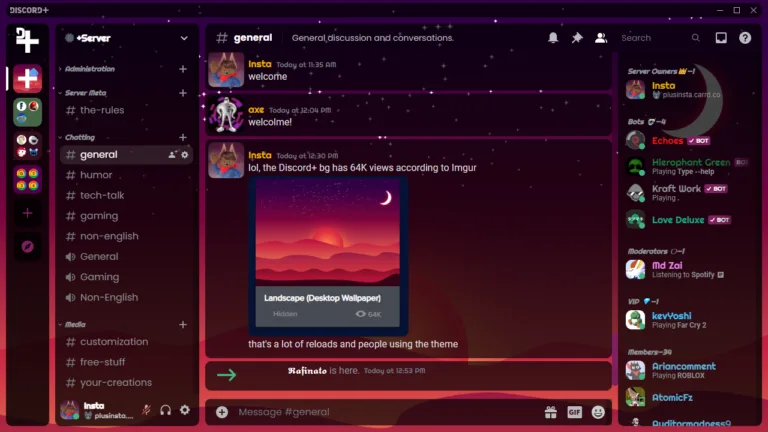Join the Non-English voice channel
Image resolution: width=768 pixels, height=432 pixels.
click(x=126, y=298)
